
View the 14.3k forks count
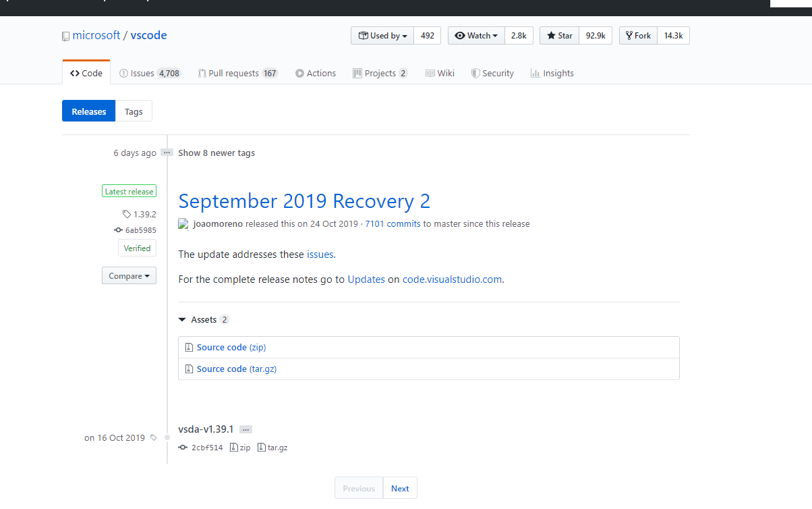[673, 36]
